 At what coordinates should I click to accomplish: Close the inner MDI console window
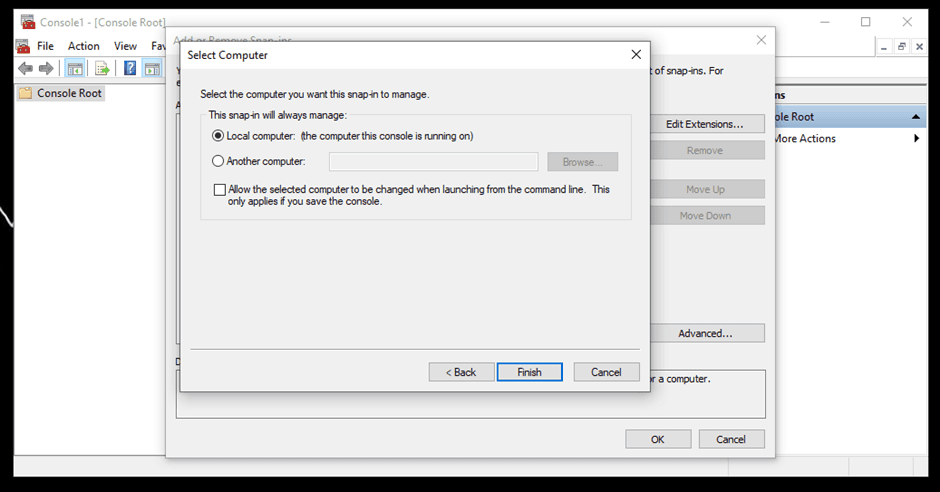point(919,47)
